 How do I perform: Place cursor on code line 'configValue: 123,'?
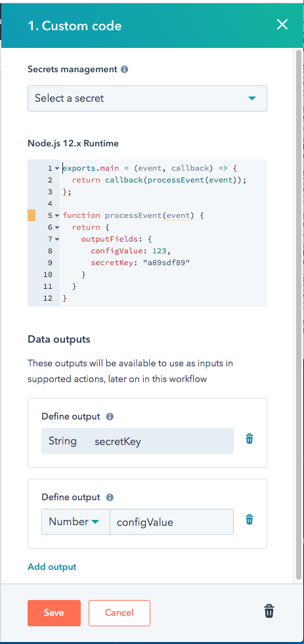tap(130, 251)
